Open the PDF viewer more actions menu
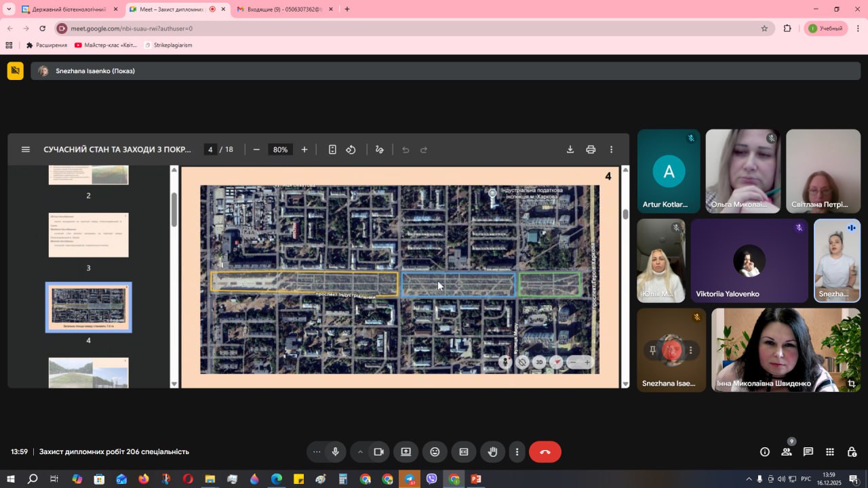 point(611,150)
